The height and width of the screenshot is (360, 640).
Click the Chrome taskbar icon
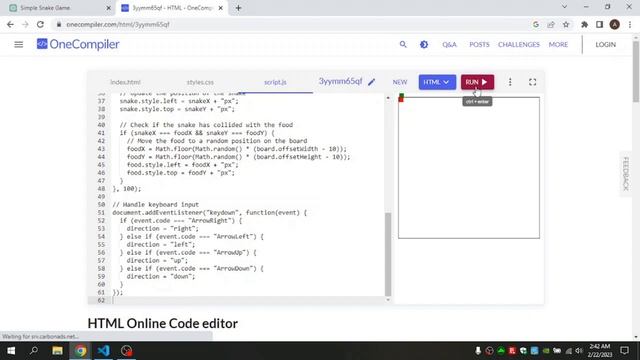80,351
